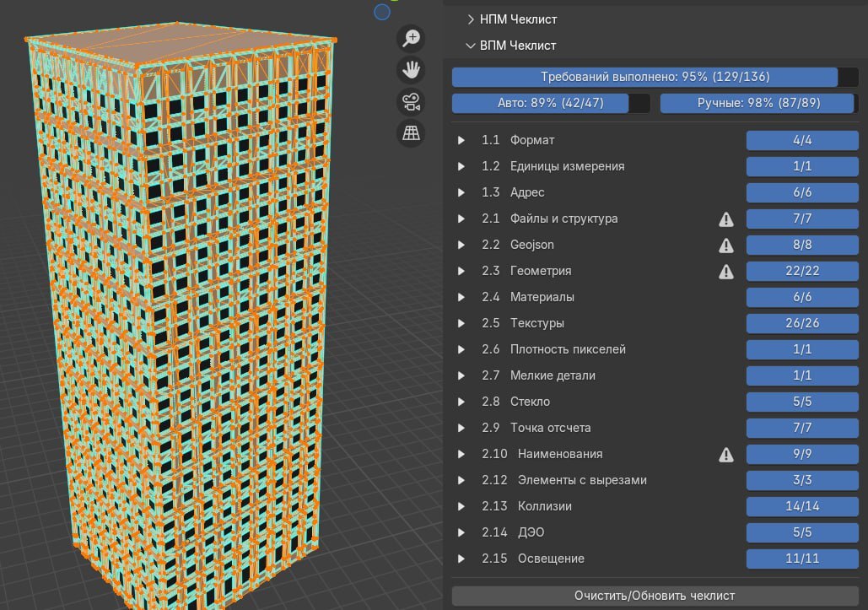Click the 22/22 counter for Геометрия
This screenshot has height=610, width=868.
pyautogui.click(x=802, y=271)
